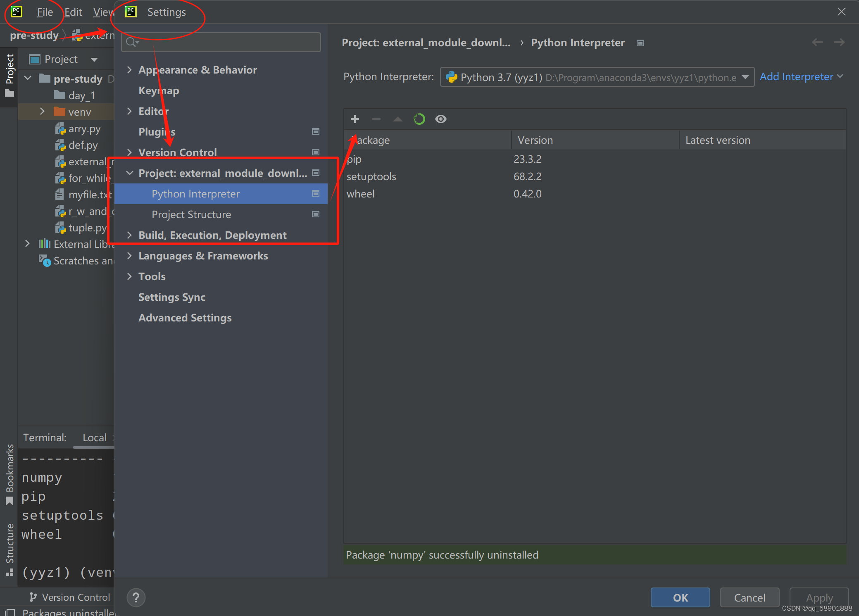This screenshot has height=616, width=859.
Task: Select the setuptools package row
Action: [371, 176]
